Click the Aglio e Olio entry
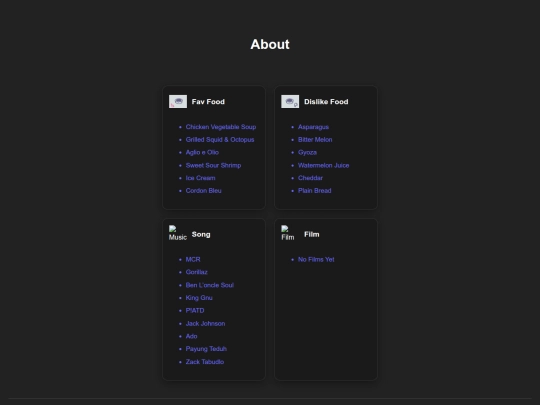 (202, 153)
